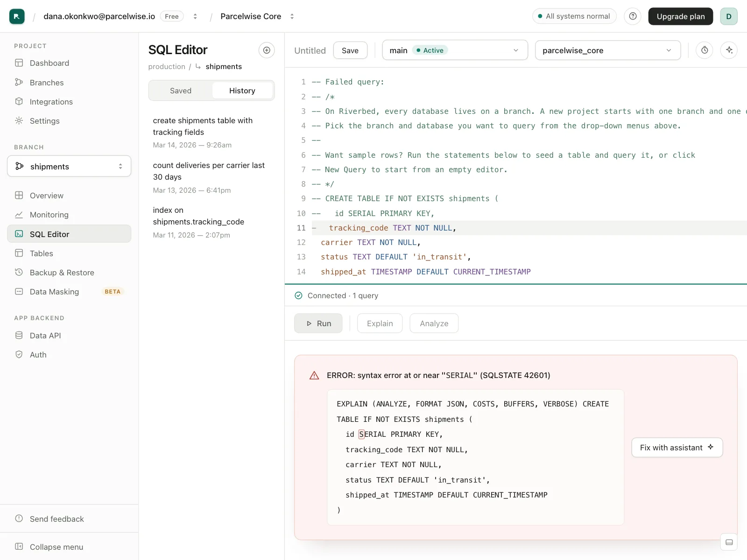Viewport: 747px width, 560px height.
Task: Open Data Masking beta page
Action: (x=69, y=292)
